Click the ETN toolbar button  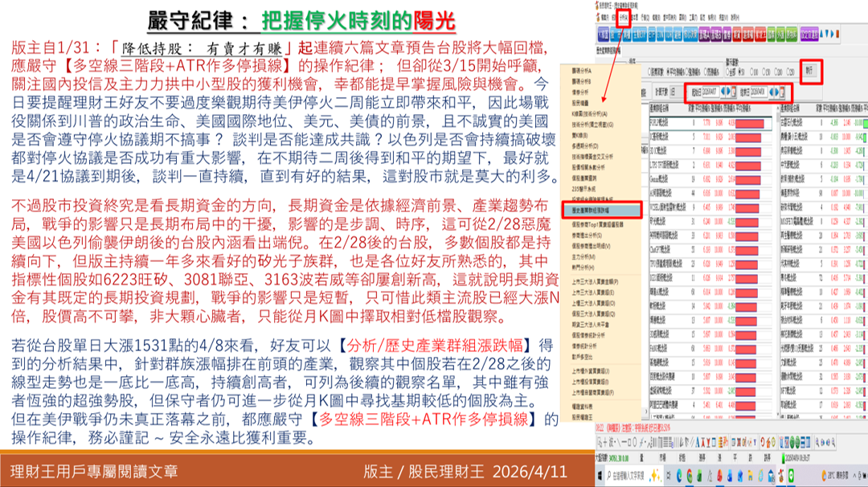coord(661,35)
